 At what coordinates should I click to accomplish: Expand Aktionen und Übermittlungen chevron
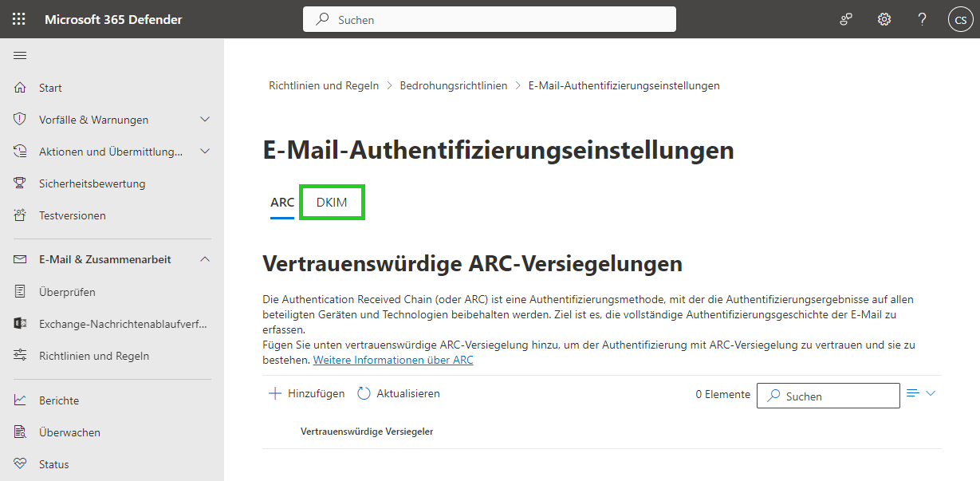205,152
